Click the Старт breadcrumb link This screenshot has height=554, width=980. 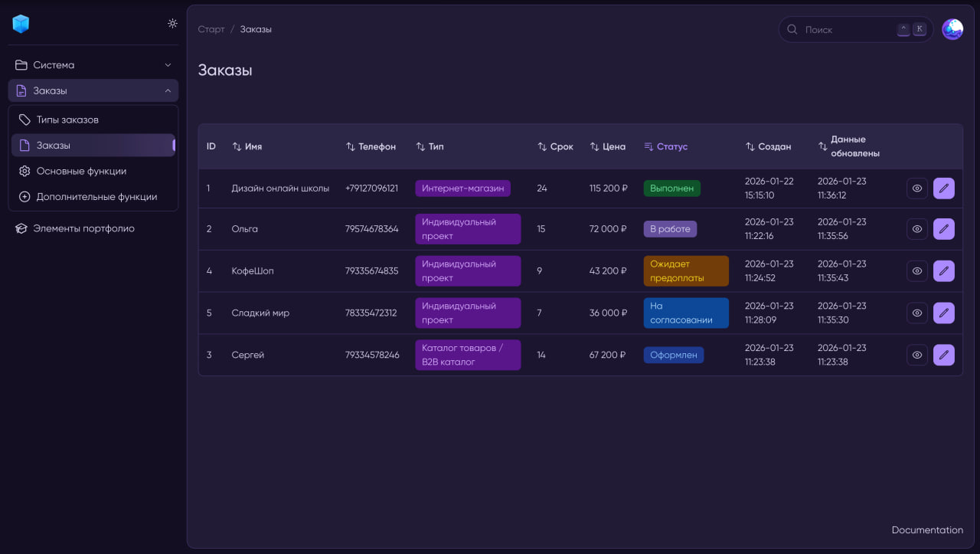tap(211, 29)
